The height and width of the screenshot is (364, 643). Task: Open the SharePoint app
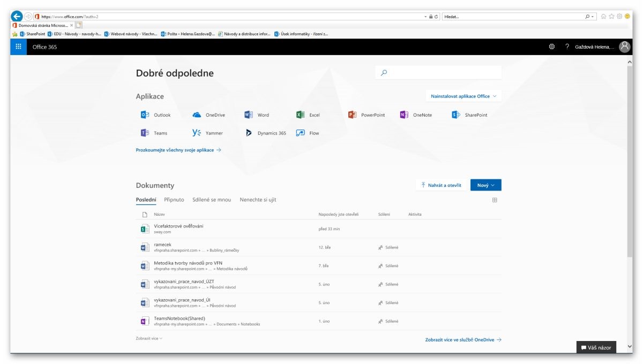[469, 115]
